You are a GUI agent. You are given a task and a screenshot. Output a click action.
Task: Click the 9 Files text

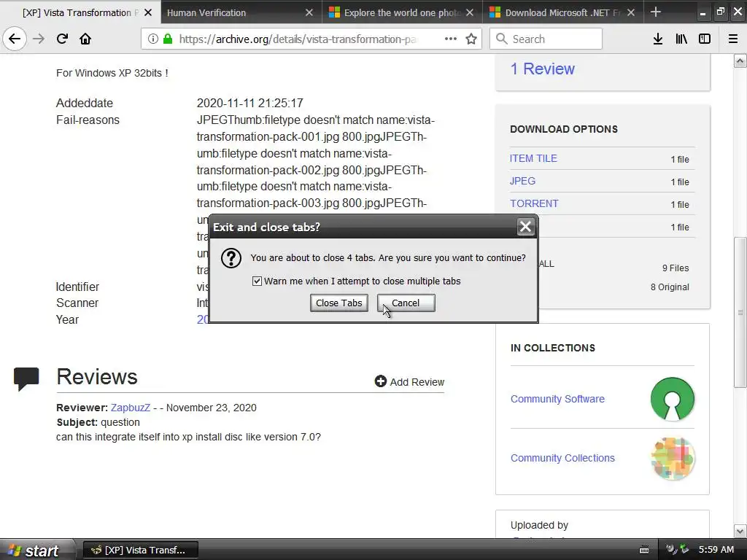coord(676,268)
